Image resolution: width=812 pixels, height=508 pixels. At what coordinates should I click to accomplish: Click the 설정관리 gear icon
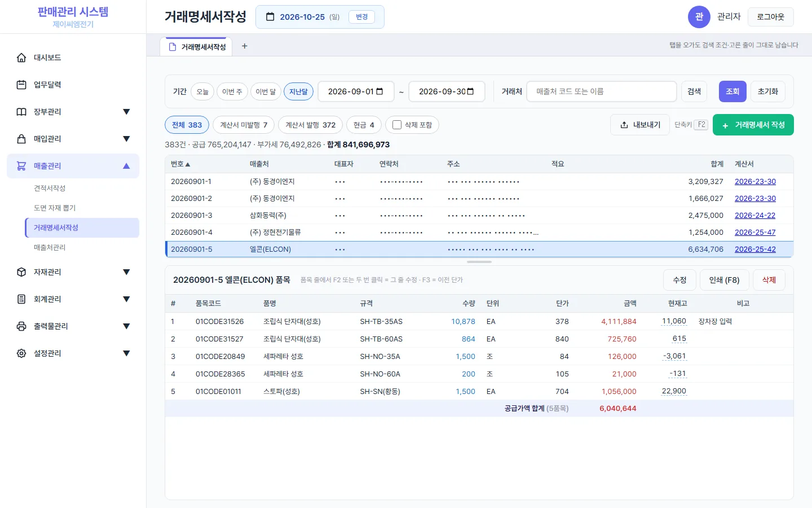click(21, 353)
